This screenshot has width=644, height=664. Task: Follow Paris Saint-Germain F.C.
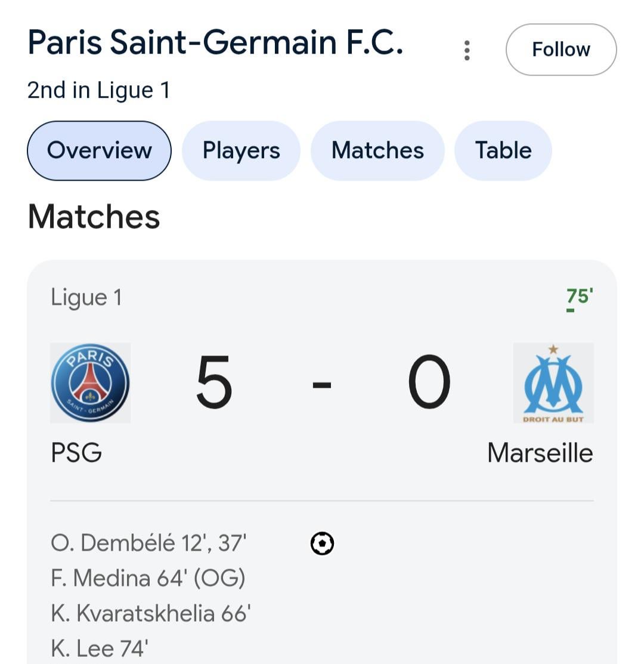tap(561, 50)
